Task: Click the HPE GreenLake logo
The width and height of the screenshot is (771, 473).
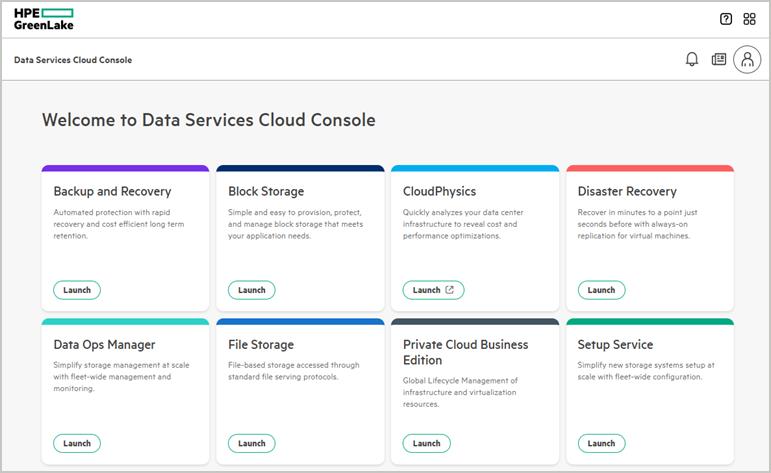Action: 44,19
